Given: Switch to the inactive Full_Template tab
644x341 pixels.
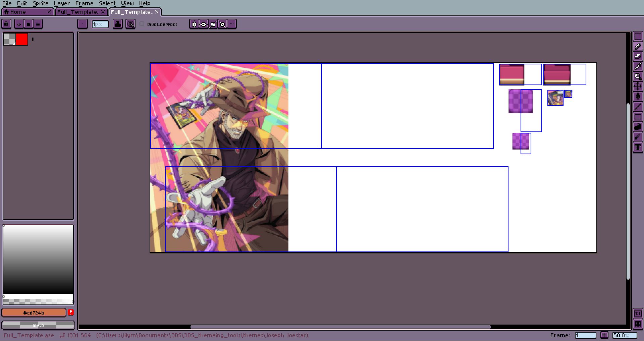Looking at the screenshot, I should [81, 12].
